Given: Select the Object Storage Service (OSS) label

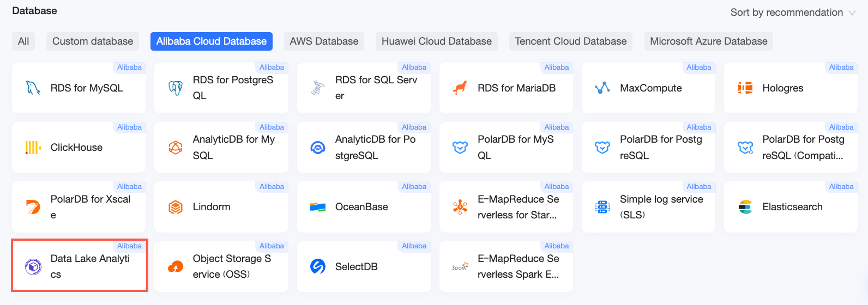Looking at the screenshot, I should tap(232, 266).
